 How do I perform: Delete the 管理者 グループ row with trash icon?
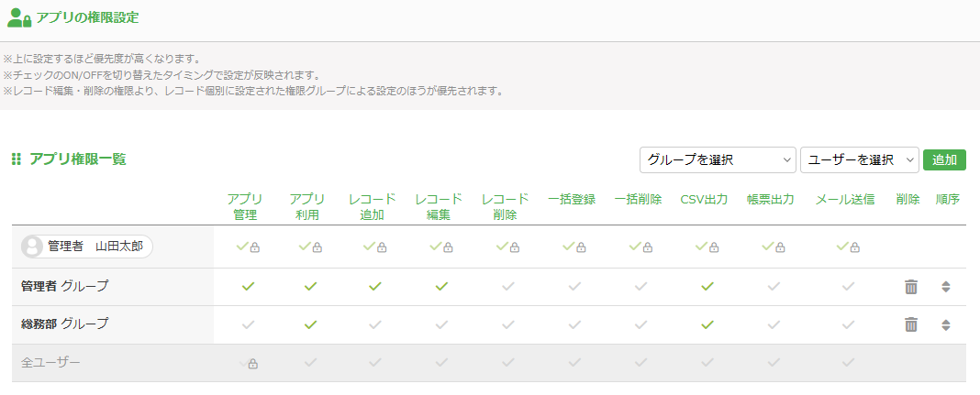911,287
